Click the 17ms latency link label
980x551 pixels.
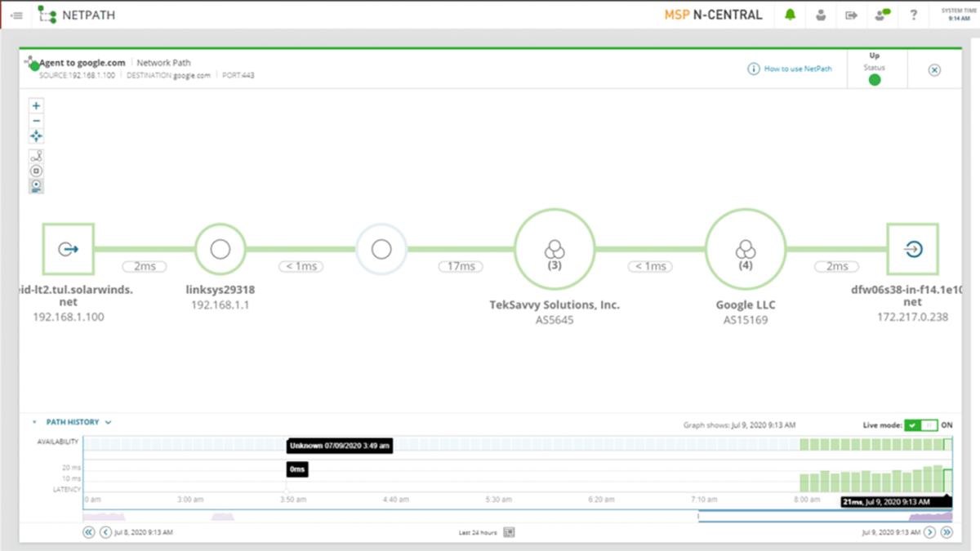(x=461, y=266)
